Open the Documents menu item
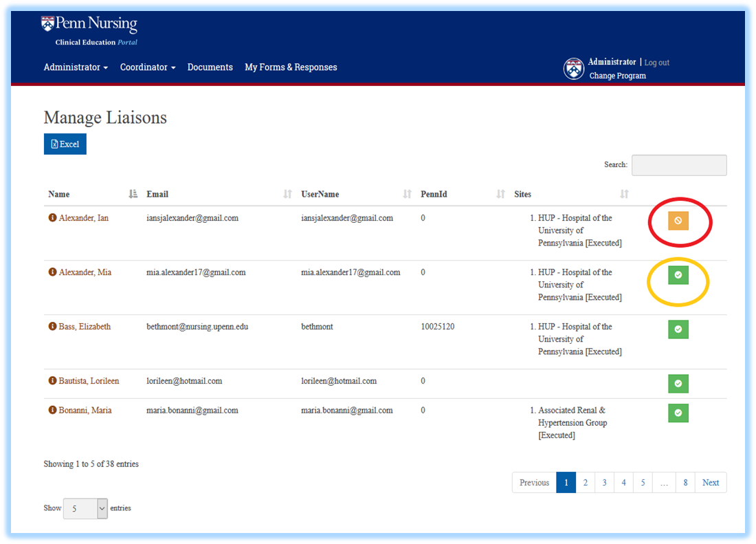The height and width of the screenshot is (544, 756). [x=210, y=67]
